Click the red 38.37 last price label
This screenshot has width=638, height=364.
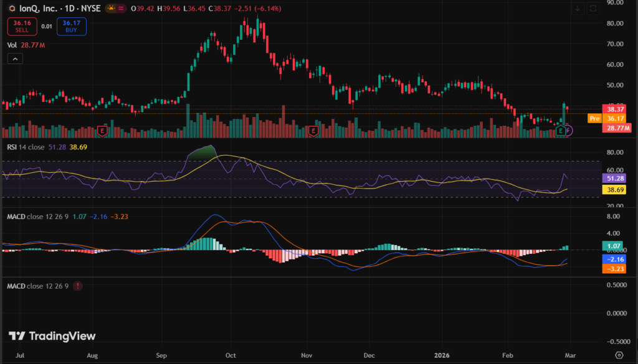pos(614,108)
